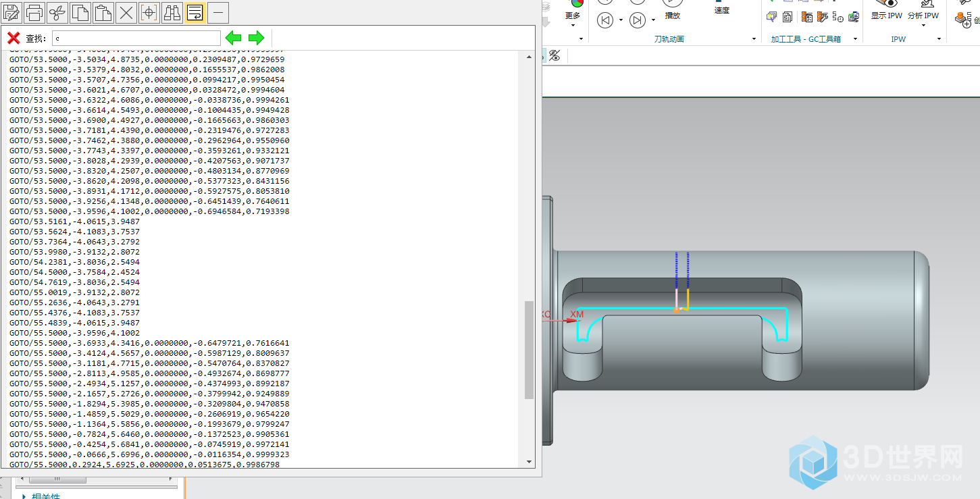Select line GOTO/55.0019,-3.9132,2.8072
The width and height of the screenshot is (980, 499).
pyautogui.click(x=75, y=292)
